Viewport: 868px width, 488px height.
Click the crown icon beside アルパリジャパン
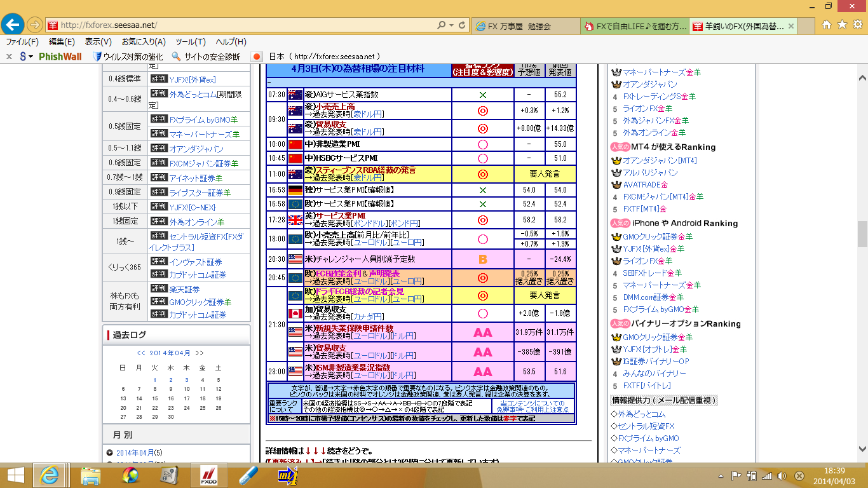coord(615,173)
